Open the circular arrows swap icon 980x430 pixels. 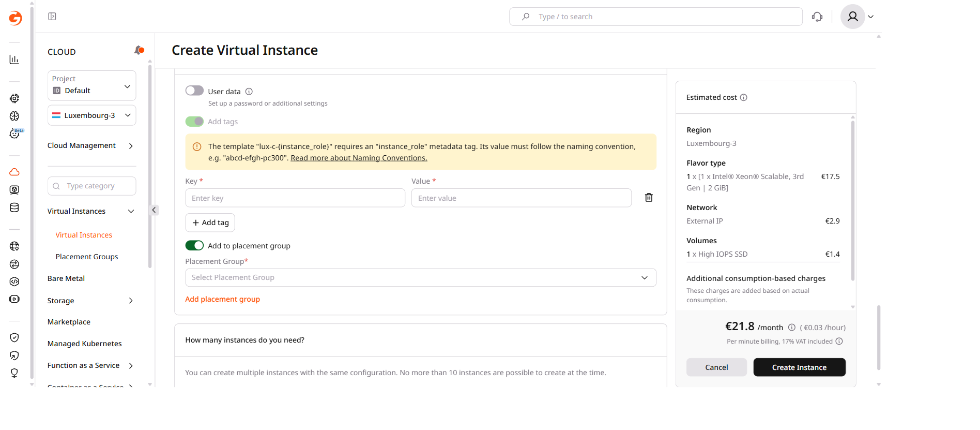point(14,264)
